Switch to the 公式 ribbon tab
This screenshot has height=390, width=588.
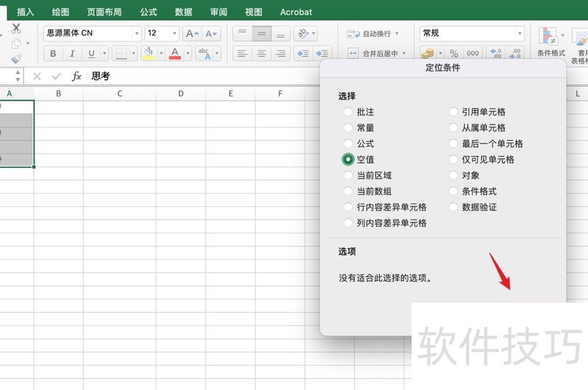tap(148, 12)
